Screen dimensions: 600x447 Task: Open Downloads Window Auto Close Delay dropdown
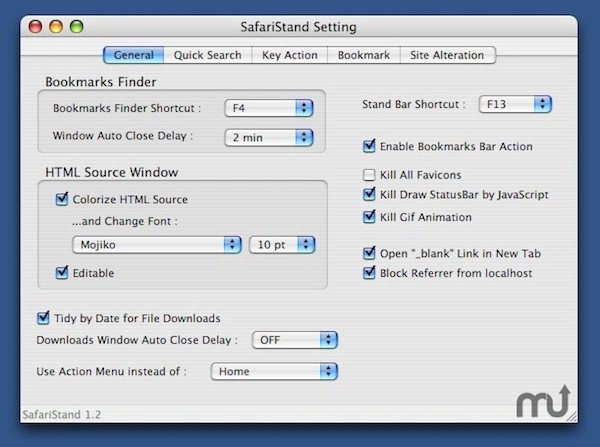click(x=295, y=340)
